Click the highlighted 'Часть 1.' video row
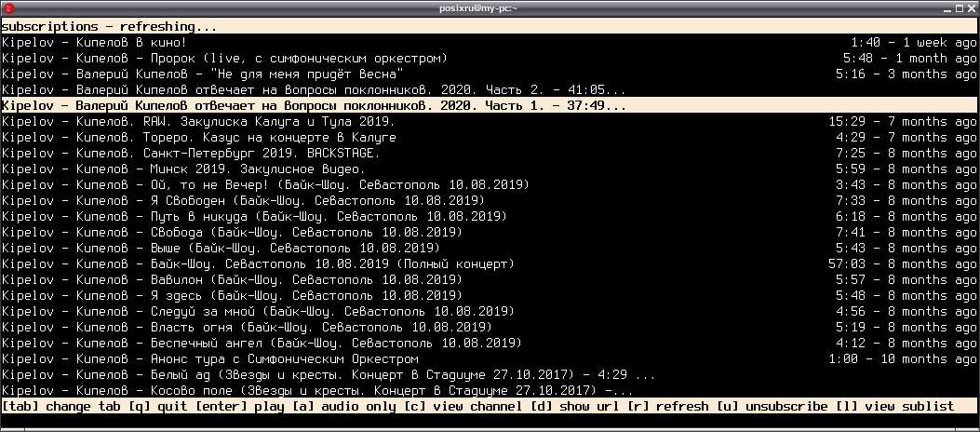Screen dimensions: 980x432 coord(490,105)
